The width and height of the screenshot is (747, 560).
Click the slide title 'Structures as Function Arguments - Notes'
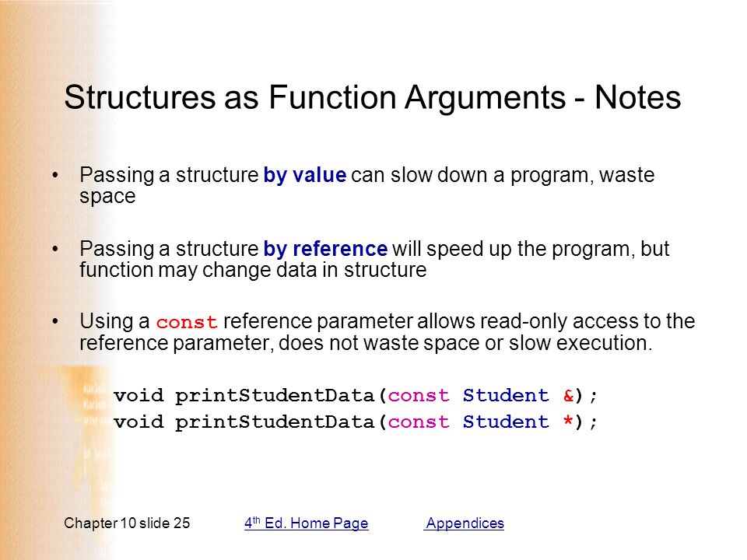[373, 97]
